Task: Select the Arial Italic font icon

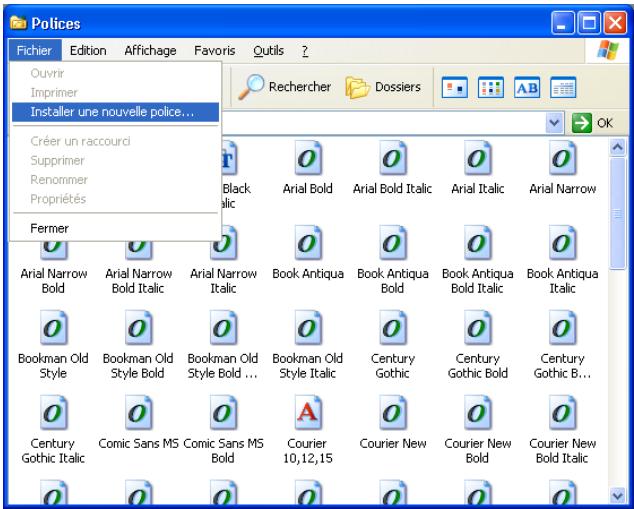Action: pos(478,158)
